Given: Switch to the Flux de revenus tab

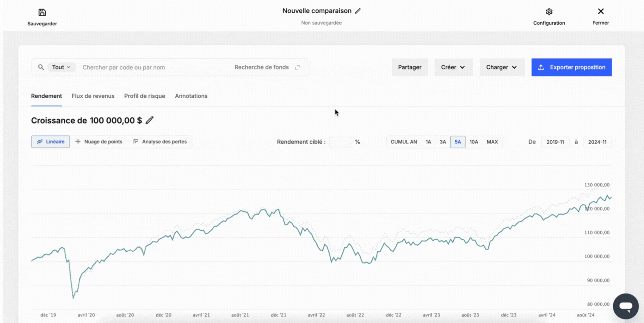Looking at the screenshot, I should click(x=93, y=96).
